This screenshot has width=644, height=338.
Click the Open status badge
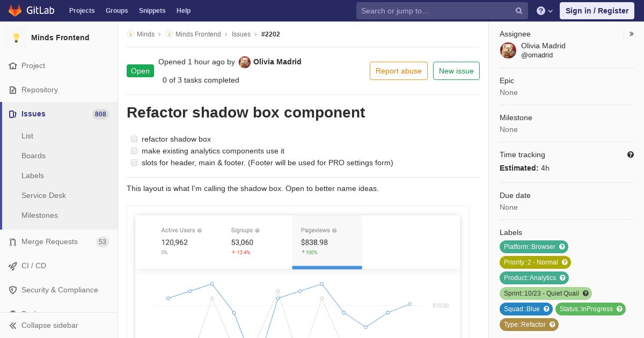pos(140,71)
